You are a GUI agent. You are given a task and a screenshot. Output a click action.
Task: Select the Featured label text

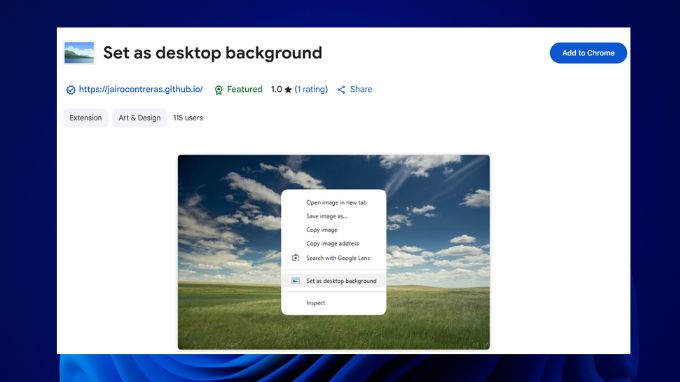pyautogui.click(x=245, y=89)
